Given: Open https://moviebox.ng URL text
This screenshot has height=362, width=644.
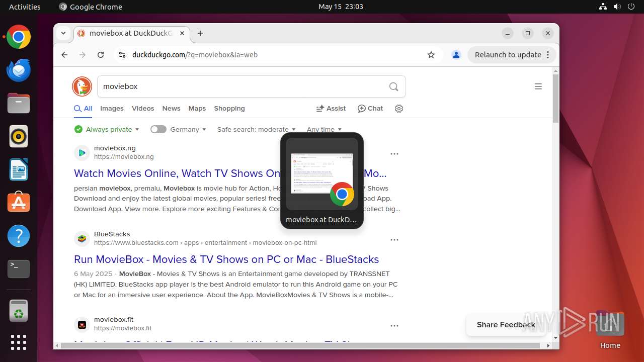Looking at the screenshot, I should coord(124,157).
